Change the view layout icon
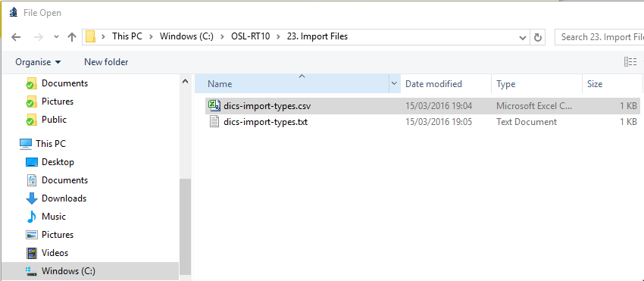Screen dimensions: 644x281 (630, 62)
